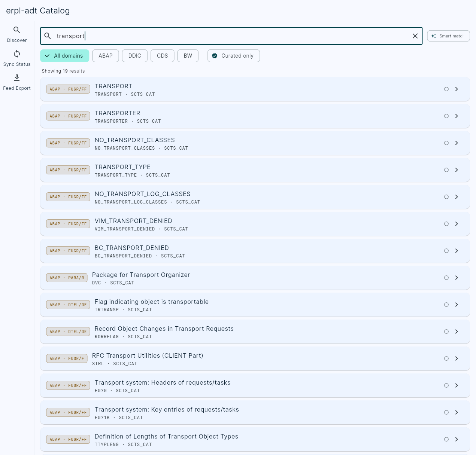Open the TRANSPORT_TYPE result title

[122, 167]
